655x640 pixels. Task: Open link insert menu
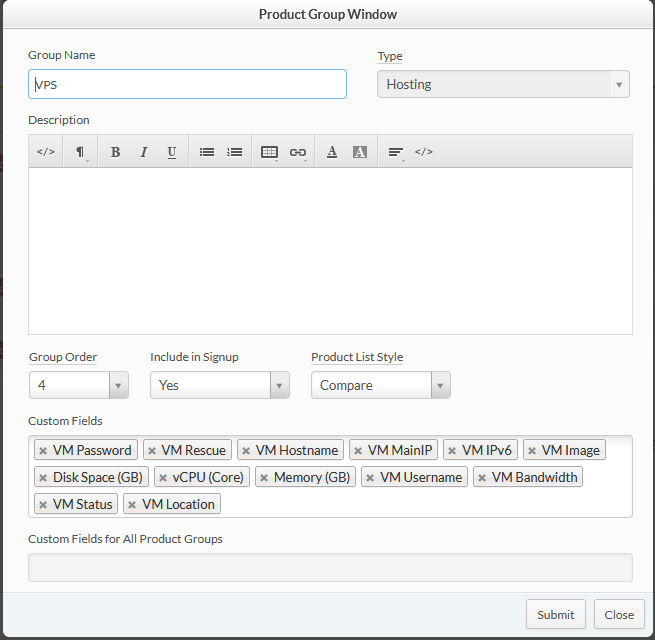coord(298,152)
